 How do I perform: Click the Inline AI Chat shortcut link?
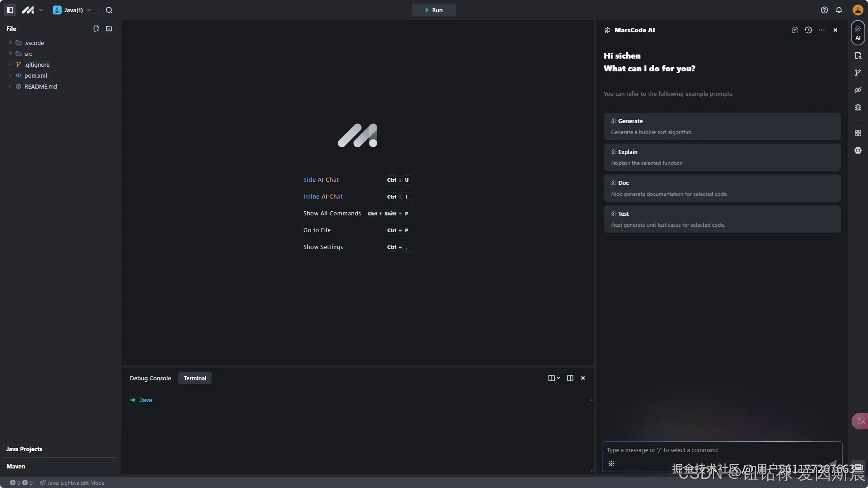point(323,197)
